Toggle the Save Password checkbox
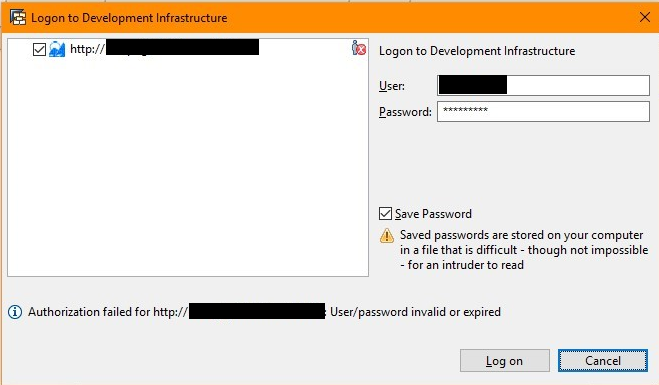Viewport: 659px width, 385px height. point(385,214)
